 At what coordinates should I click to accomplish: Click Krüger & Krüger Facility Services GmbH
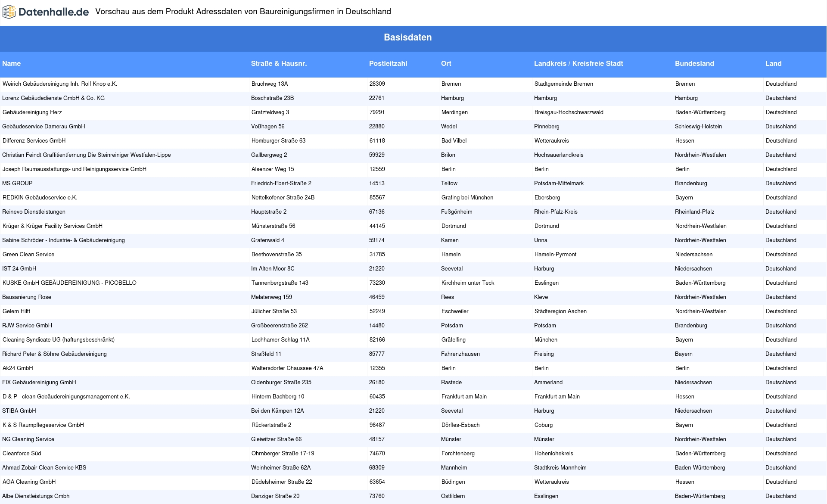[x=53, y=226]
